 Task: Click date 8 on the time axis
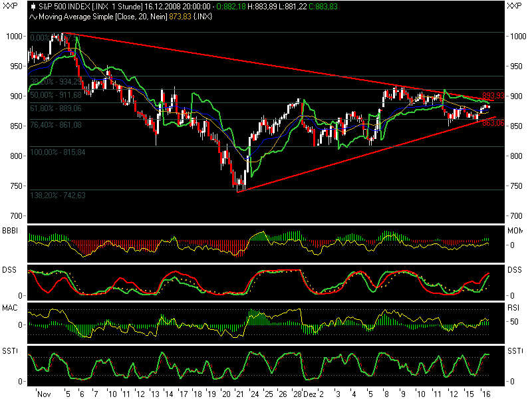click(386, 394)
